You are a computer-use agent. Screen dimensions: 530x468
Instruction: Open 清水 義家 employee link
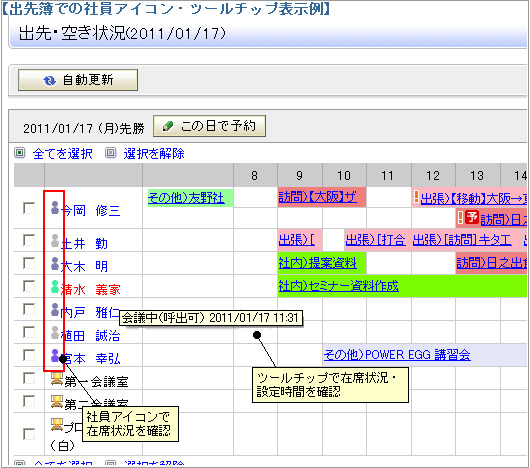91,289
